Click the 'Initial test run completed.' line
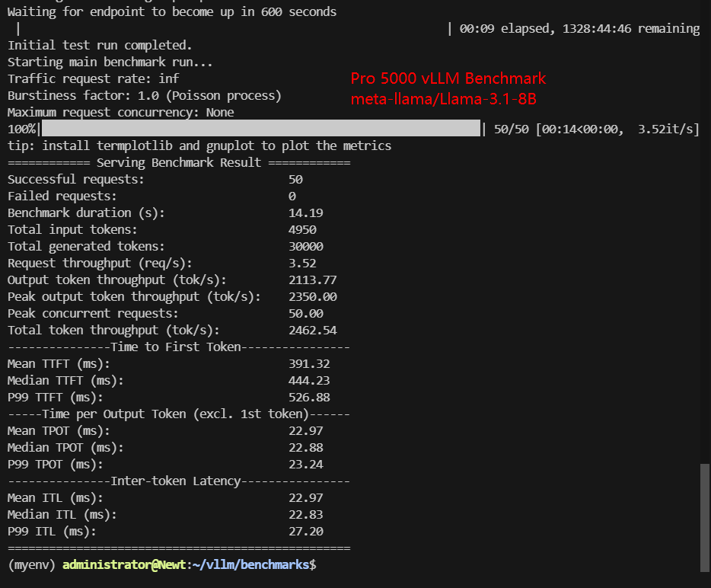Screen dimensions: 711x588 pyautogui.click(x=100, y=46)
